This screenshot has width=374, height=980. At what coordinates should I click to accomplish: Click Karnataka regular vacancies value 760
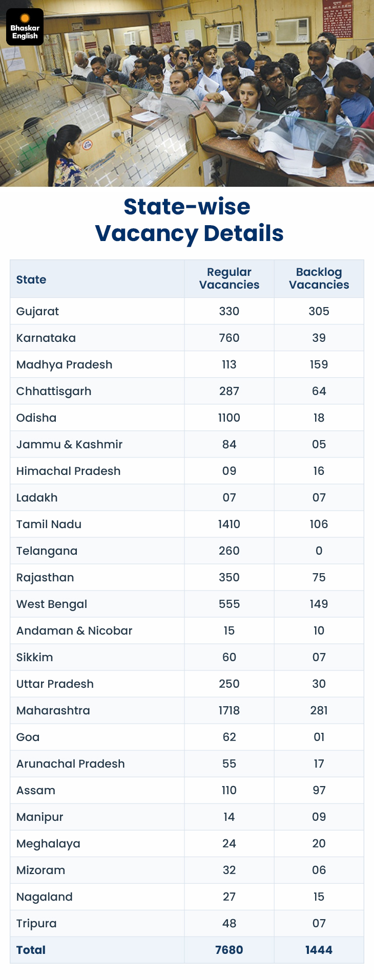tap(229, 338)
